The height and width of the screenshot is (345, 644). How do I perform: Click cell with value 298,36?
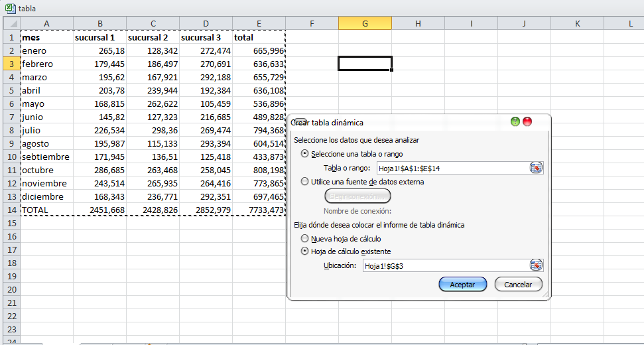tap(153, 130)
